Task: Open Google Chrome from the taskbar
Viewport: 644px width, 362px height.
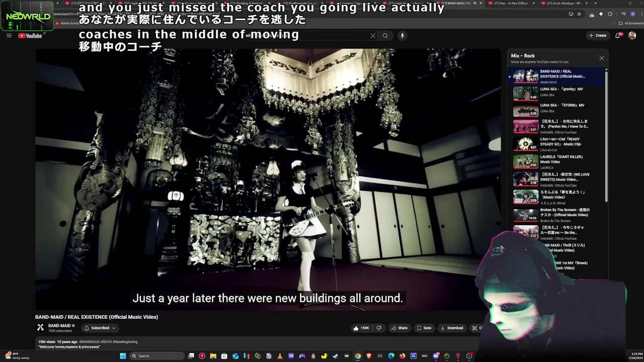Action: 358,356
